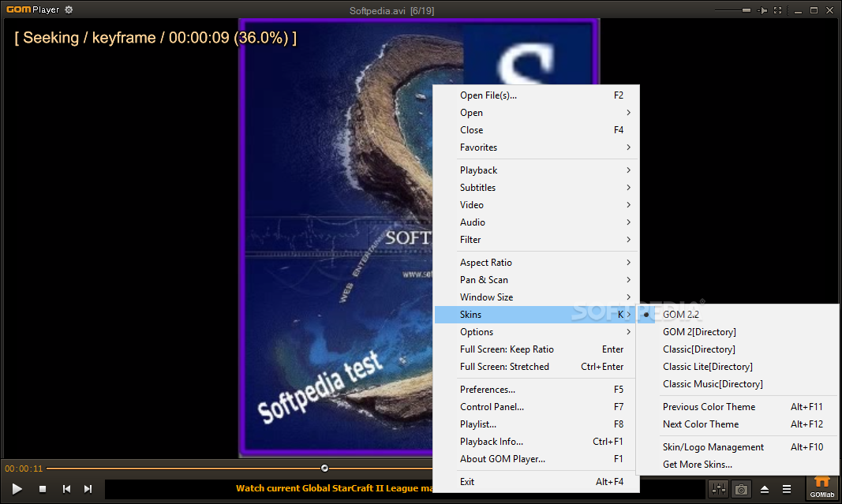Expand the Aspect Ratio submenu

pyautogui.click(x=536, y=263)
